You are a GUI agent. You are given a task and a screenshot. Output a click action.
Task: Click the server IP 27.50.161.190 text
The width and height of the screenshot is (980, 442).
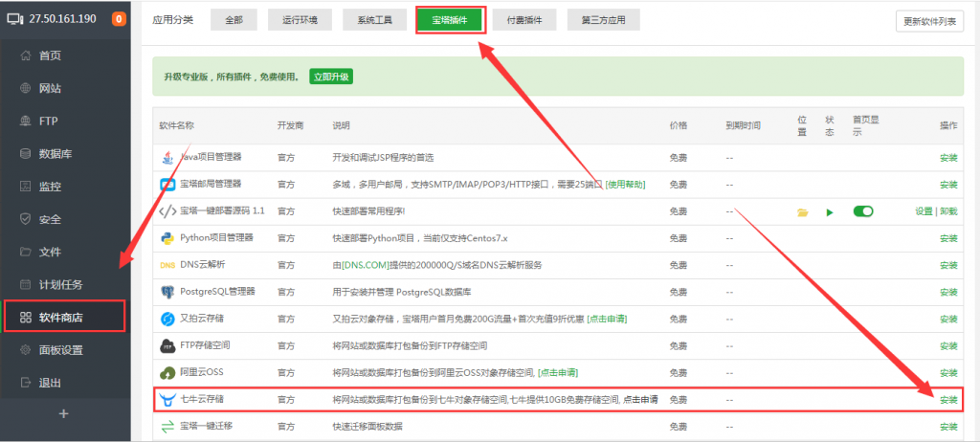62,19
